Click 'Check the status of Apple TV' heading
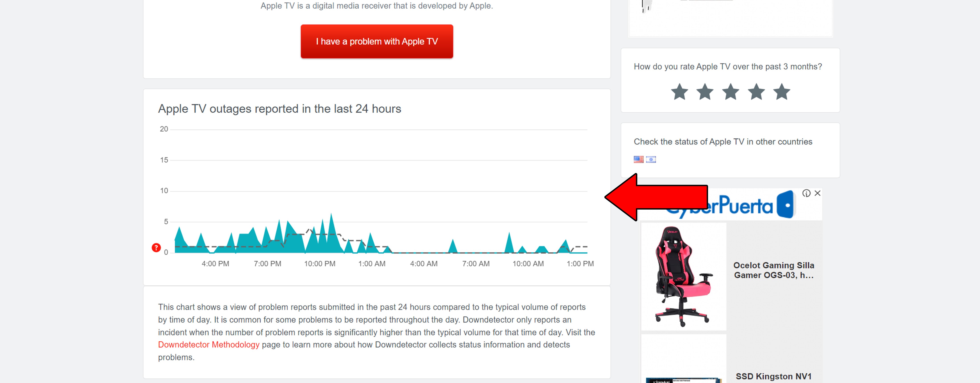 tap(723, 142)
